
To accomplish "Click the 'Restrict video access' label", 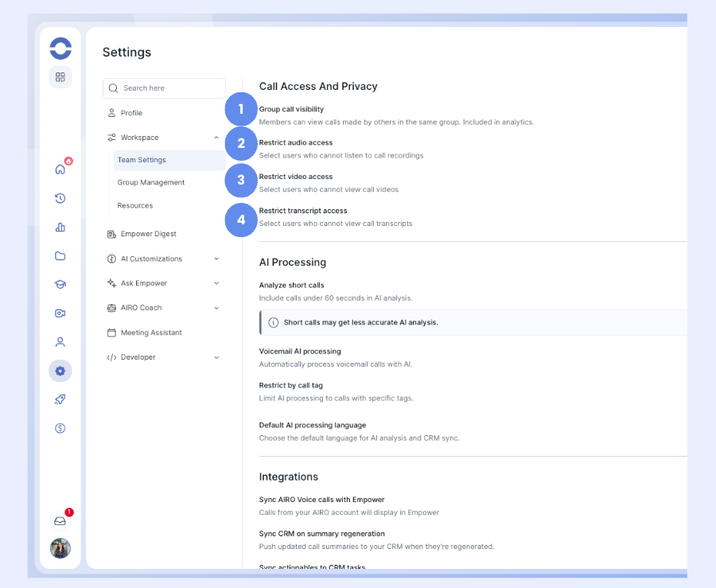I will (296, 177).
